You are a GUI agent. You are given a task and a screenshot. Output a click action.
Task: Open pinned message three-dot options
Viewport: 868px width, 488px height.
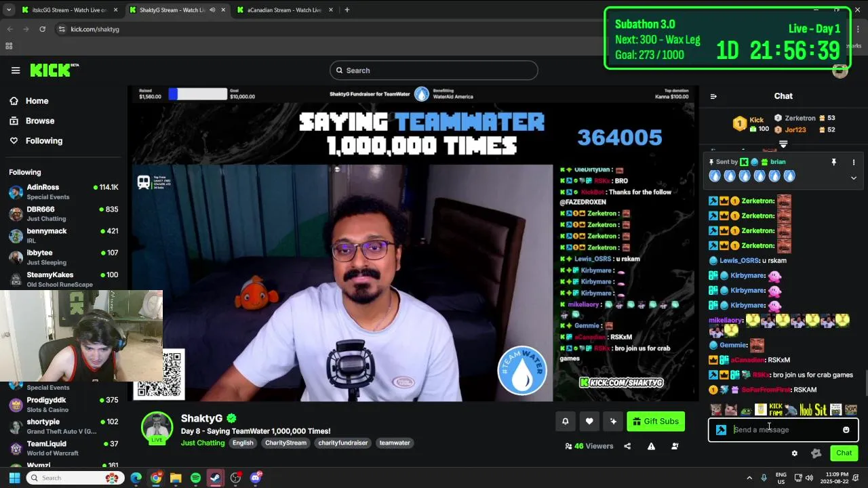pyautogui.click(x=854, y=162)
